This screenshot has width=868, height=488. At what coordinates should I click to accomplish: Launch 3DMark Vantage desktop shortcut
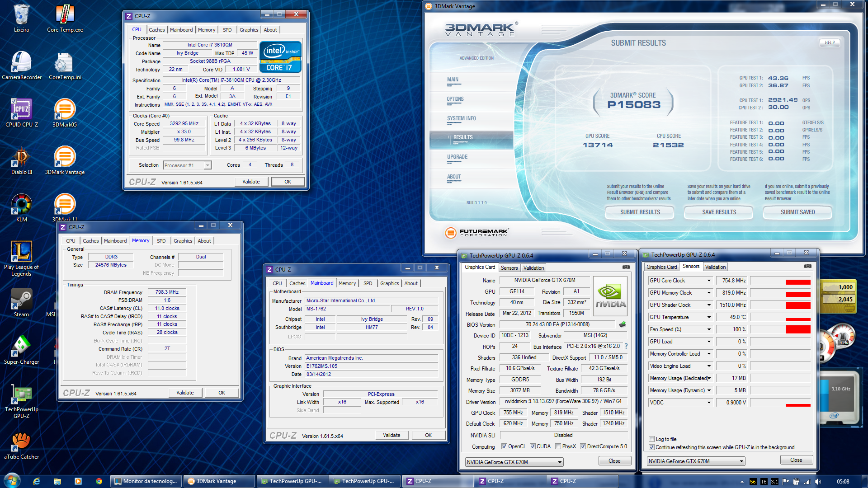point(65,160)
